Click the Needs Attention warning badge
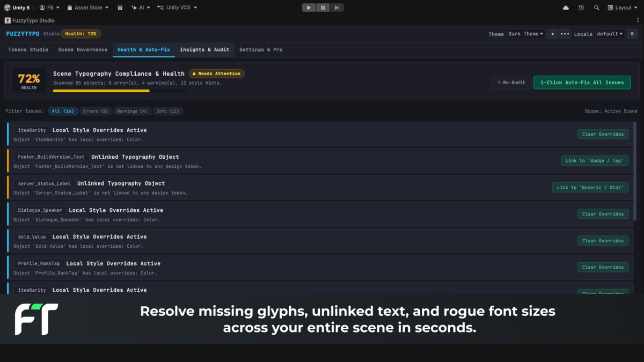Screen dimensions: 644x362 [216, 73]
